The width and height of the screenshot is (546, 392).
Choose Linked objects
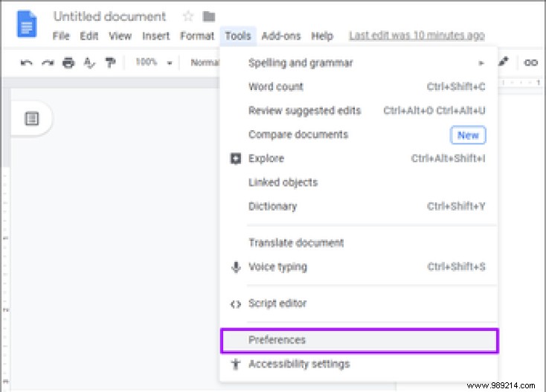(x=359, y=182)
